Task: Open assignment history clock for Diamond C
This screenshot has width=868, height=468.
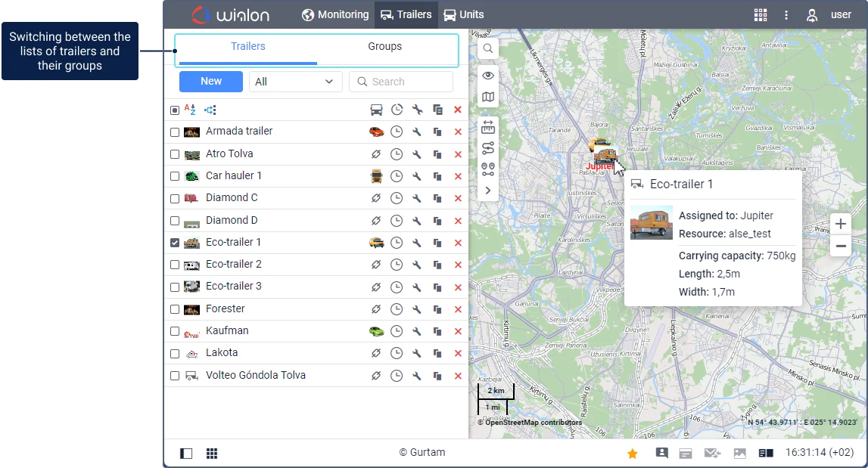Action: (397, 198)
